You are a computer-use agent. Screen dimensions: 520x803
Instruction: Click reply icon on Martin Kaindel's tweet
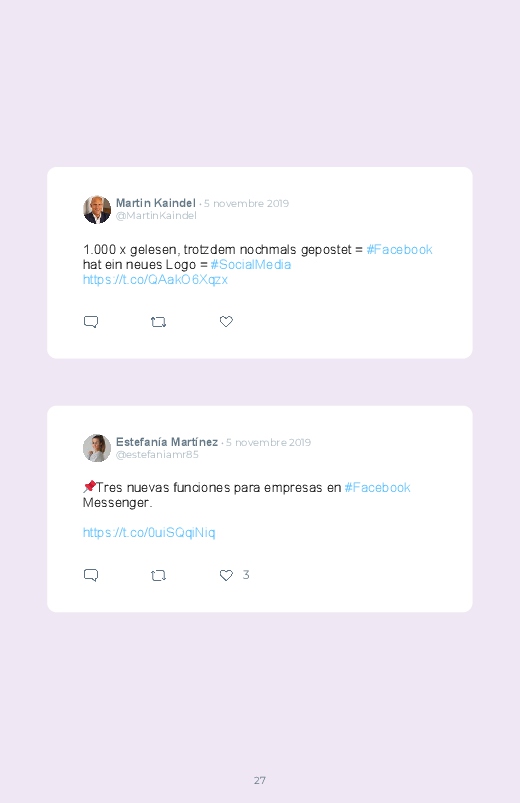pos(91,322)
